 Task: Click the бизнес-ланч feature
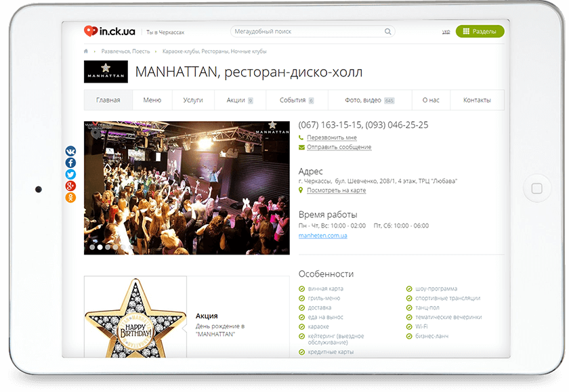tap(431, 336)
